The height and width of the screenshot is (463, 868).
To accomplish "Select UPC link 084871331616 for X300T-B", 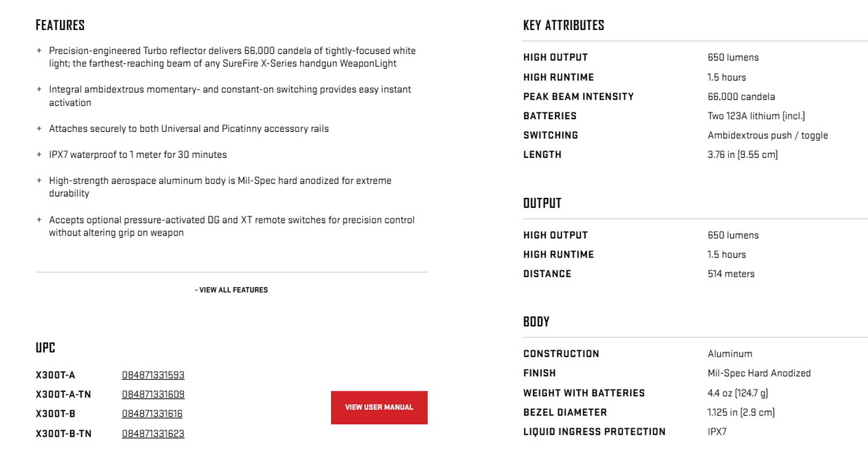I will (x=152, y=414).
